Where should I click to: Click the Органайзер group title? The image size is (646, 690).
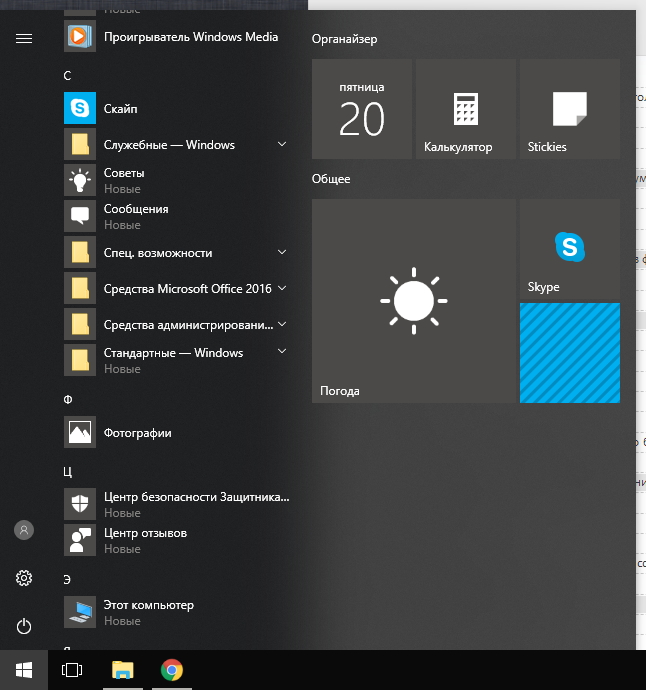[345, 39]
